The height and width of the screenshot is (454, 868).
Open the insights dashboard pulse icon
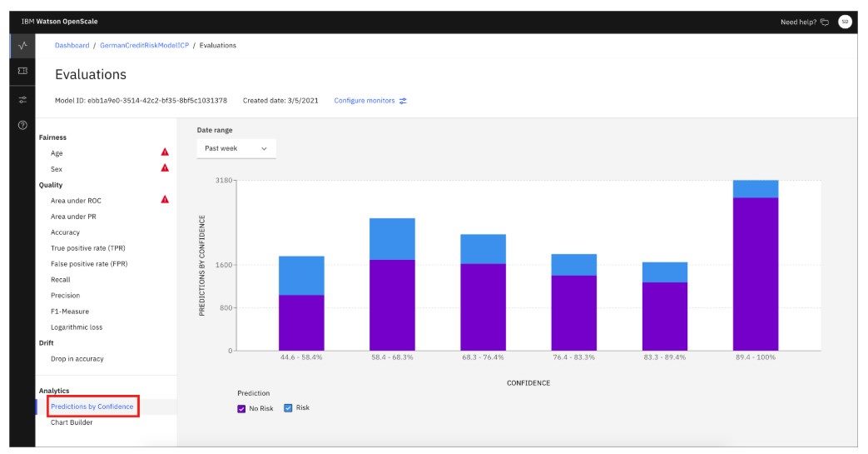click(x=22, y=46)
